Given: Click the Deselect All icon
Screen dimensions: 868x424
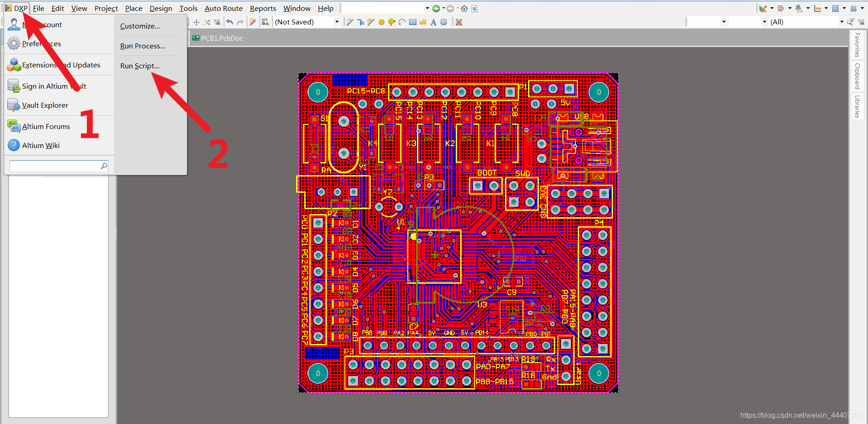Looking at the screenshot, I should 207,22.
